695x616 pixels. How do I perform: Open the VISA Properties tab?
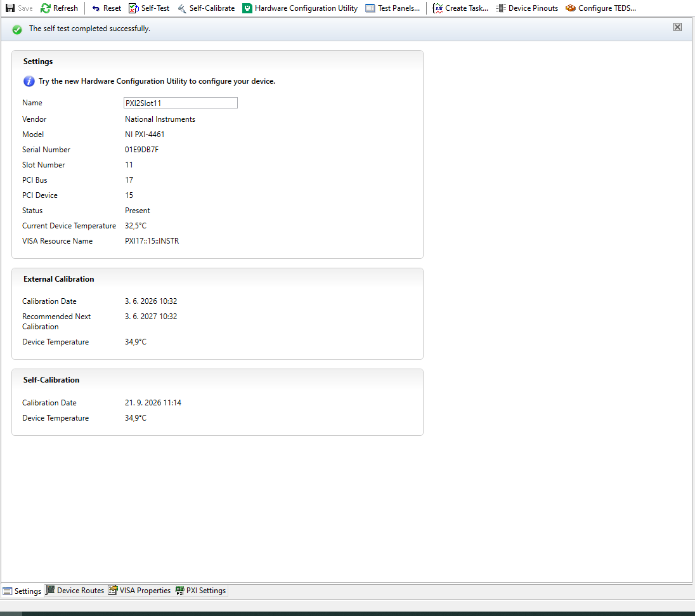tap(140, 590)
